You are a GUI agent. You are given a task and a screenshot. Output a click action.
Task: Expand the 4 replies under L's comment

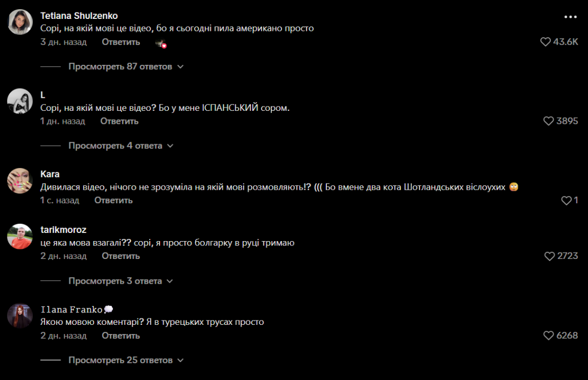click(121, 145)
